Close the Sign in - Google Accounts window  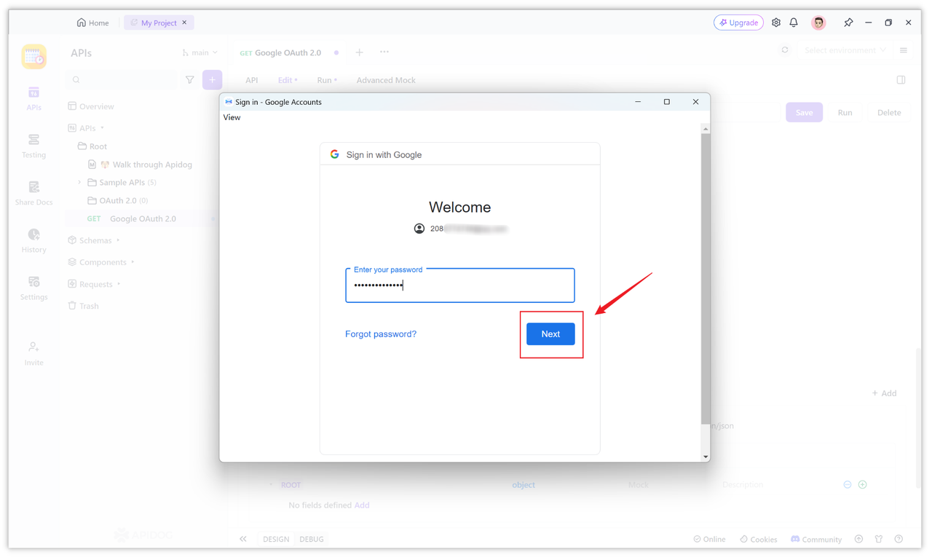(695, 102)
